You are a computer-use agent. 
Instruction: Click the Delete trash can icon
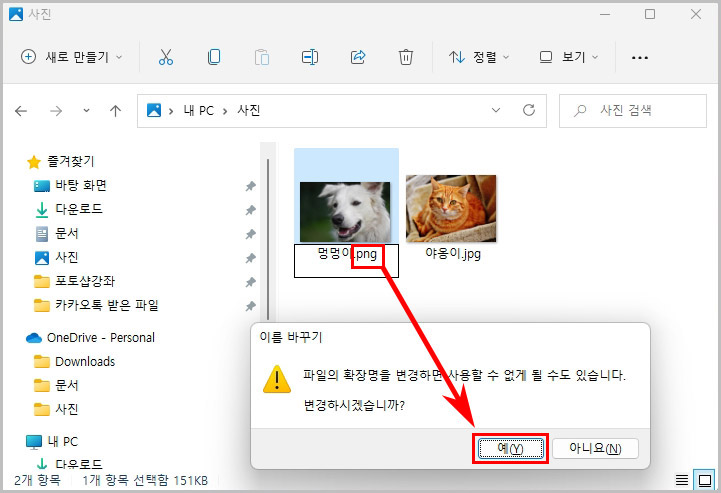click(406, 57)
